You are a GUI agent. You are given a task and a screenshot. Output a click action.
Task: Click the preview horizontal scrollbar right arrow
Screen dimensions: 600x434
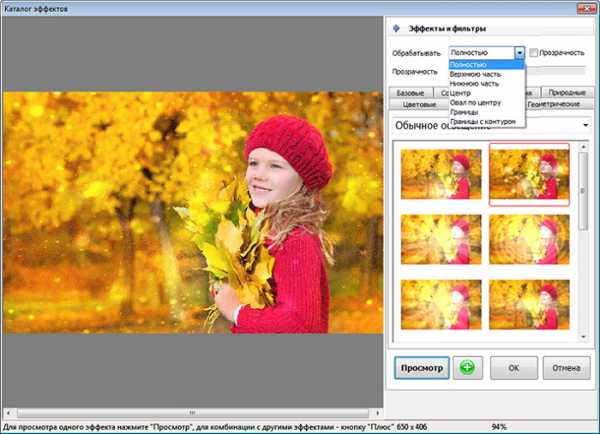pos(377,413)
